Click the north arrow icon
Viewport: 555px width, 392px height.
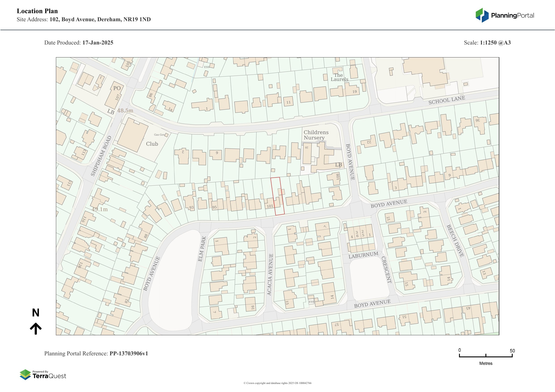click(36, 328)
